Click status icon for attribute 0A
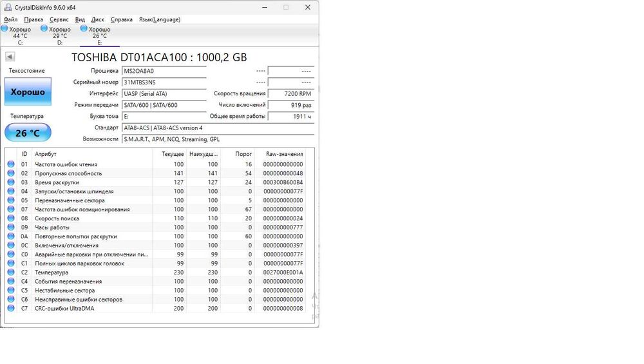This screenshot has height=364, width=644. pos(11,236)
